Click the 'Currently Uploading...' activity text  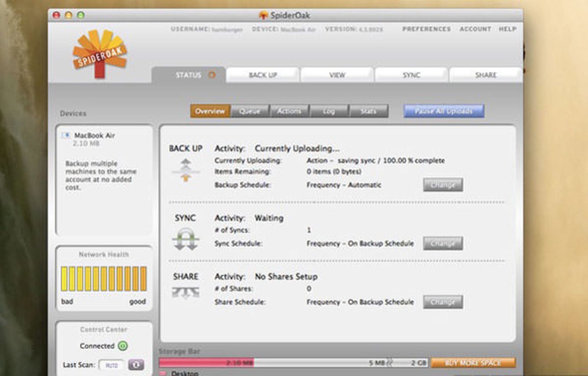[297, 148]
